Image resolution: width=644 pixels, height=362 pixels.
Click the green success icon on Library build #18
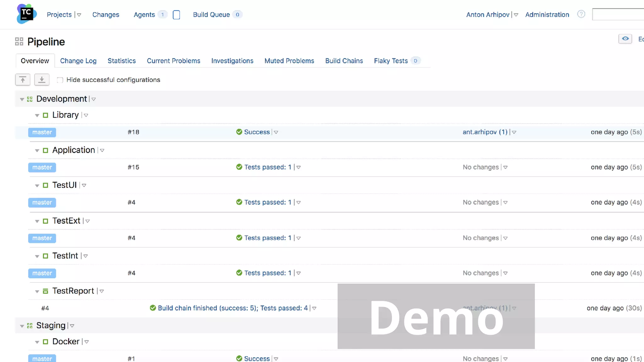coord(239,132)
